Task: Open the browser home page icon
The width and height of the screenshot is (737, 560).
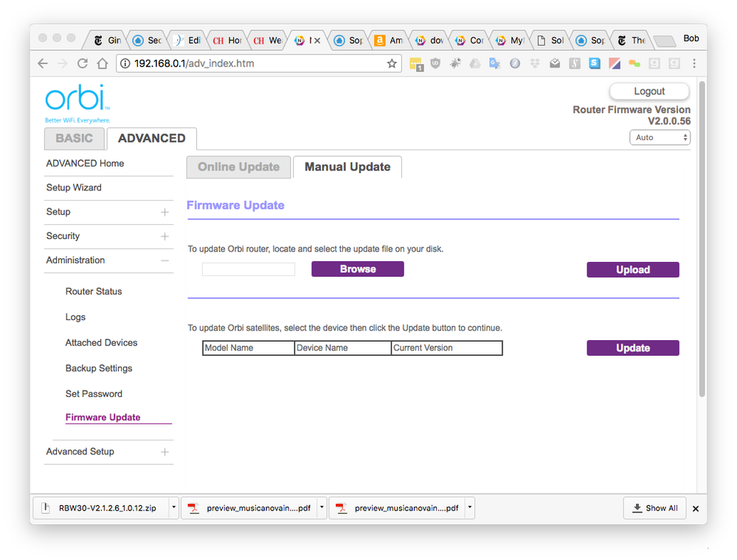Action: point(103,63)
